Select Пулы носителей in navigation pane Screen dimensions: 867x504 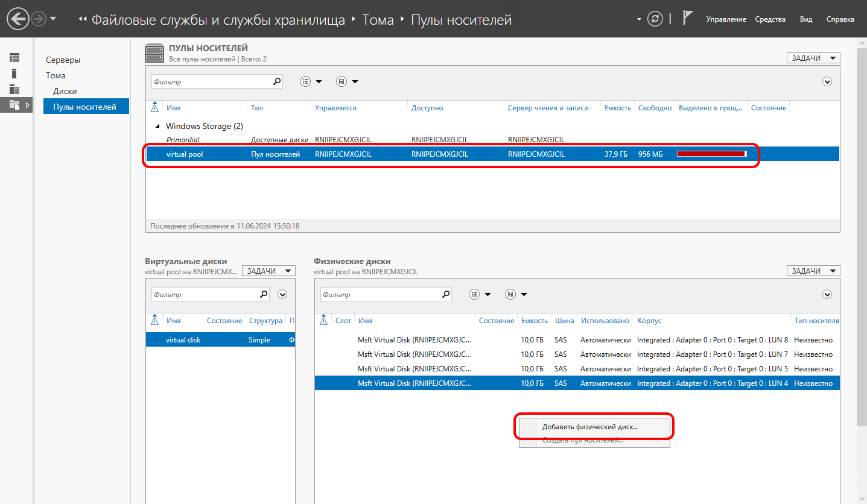86,107
